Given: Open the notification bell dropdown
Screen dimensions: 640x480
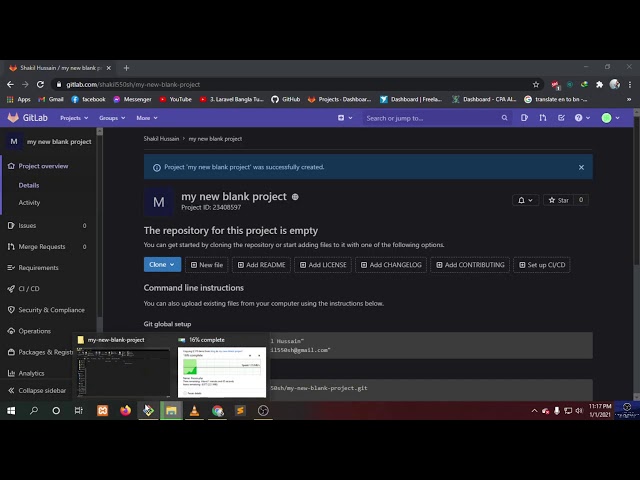Looking at the screenshot, I should tap(525, 200).
